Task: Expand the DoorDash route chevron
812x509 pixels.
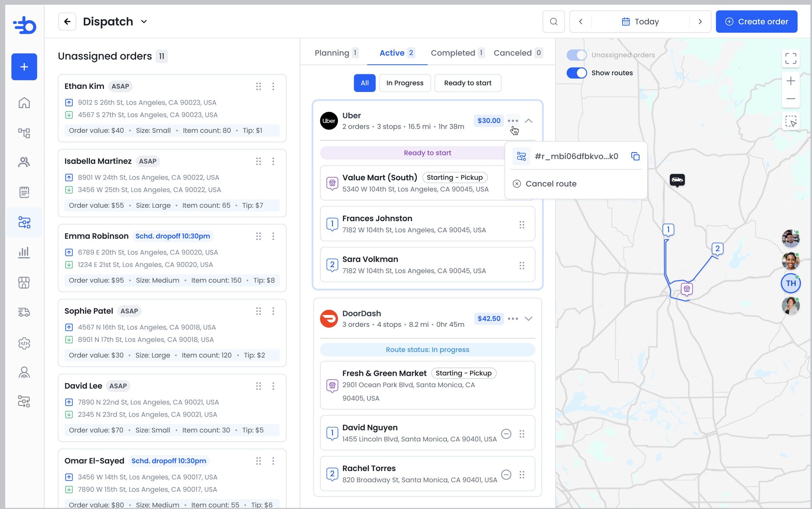Action: point(529,319)
